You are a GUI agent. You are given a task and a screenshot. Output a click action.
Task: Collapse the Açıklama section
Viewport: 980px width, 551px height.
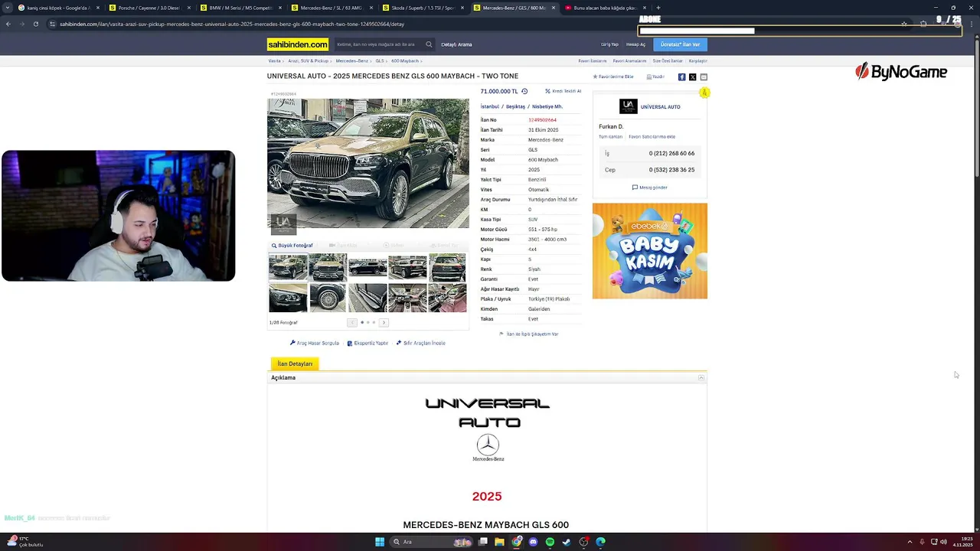pyautogui.click(x=701, y=377)
